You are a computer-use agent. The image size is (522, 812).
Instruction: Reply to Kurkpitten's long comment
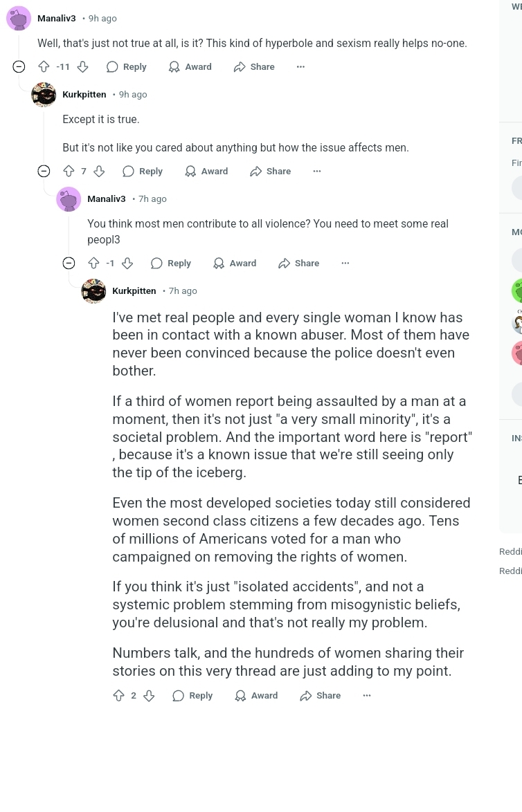click(x=192, y=696)
